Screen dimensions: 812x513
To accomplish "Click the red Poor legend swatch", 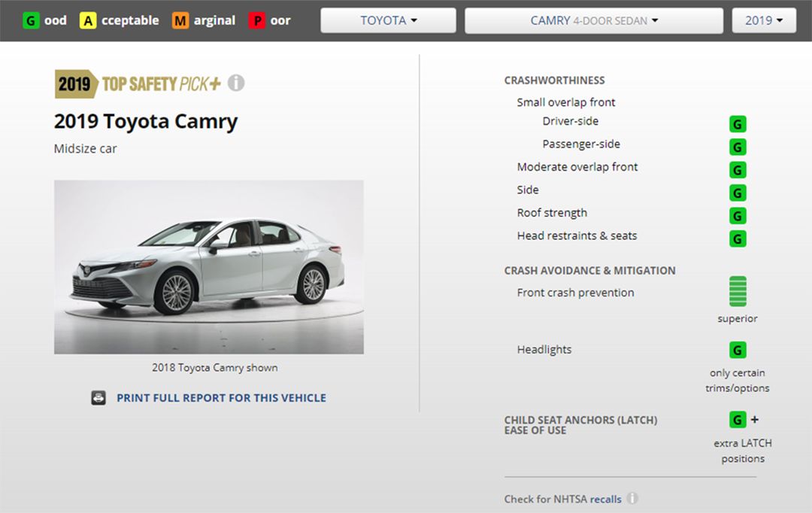I will coord(257,20).
